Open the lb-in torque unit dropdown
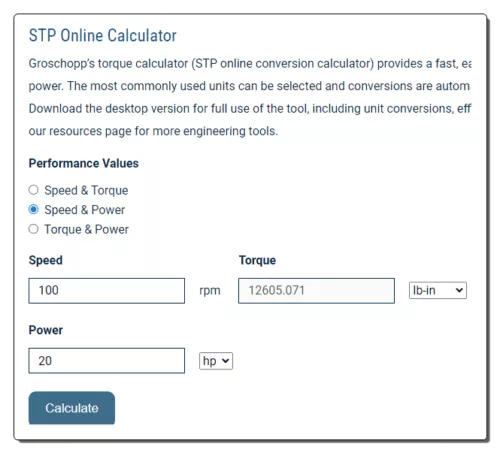500x453 pixels. click(x=438, y=290)
